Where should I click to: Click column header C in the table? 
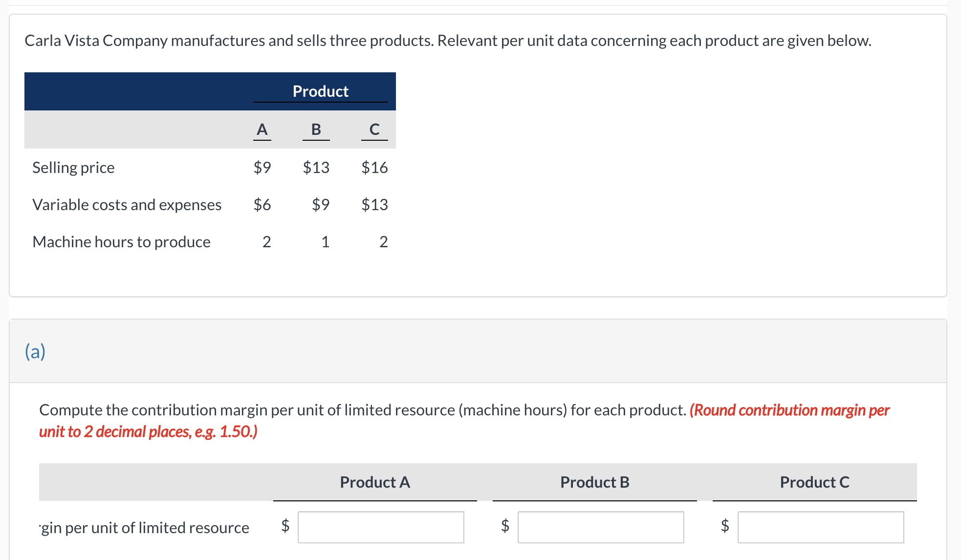(374, 129)
